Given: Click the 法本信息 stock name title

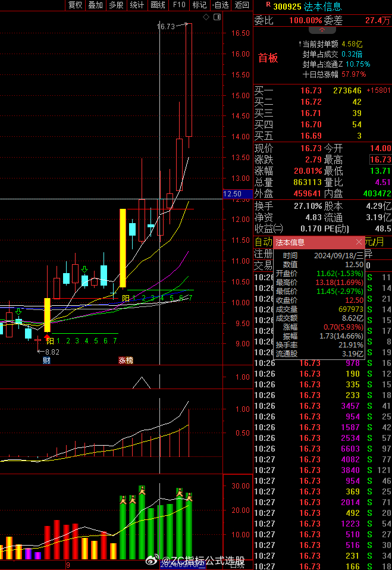Looking at the screenshot, I should click(x=322, y=7).
